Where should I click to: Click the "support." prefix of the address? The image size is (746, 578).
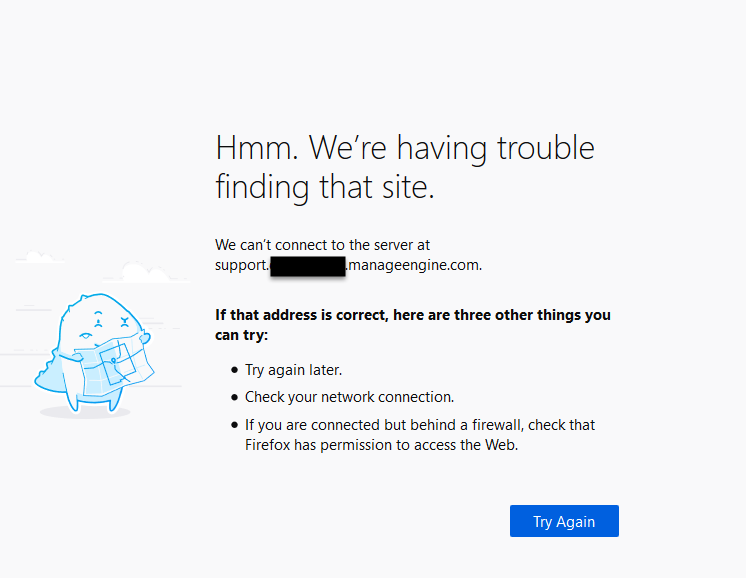pos(241,266)
